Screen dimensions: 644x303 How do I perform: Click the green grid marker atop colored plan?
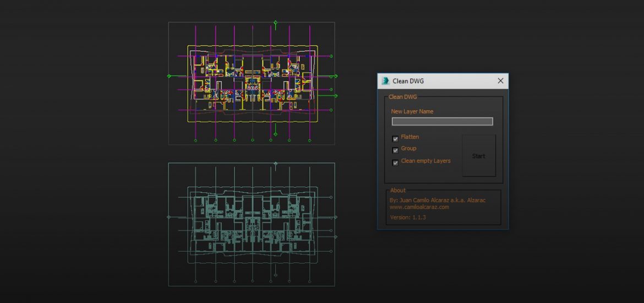click(276, 23)
